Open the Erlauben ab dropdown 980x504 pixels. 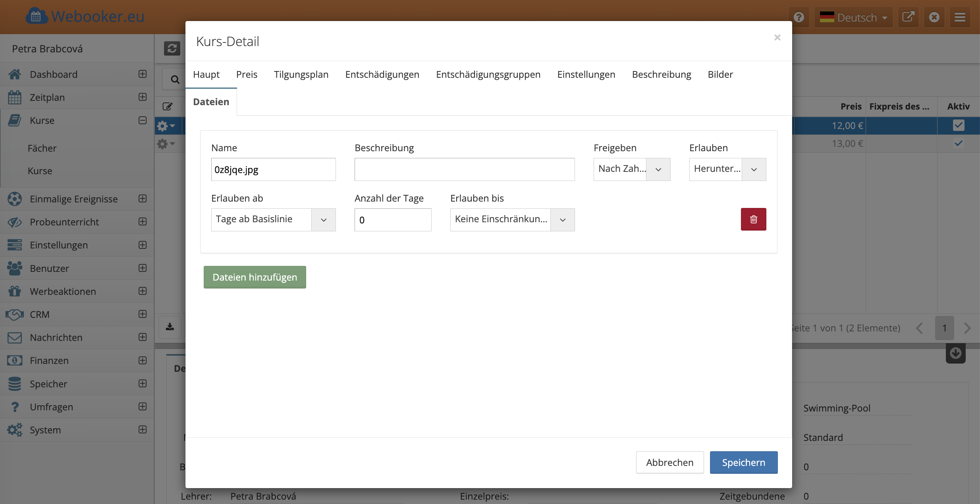(x=273, y=219)
